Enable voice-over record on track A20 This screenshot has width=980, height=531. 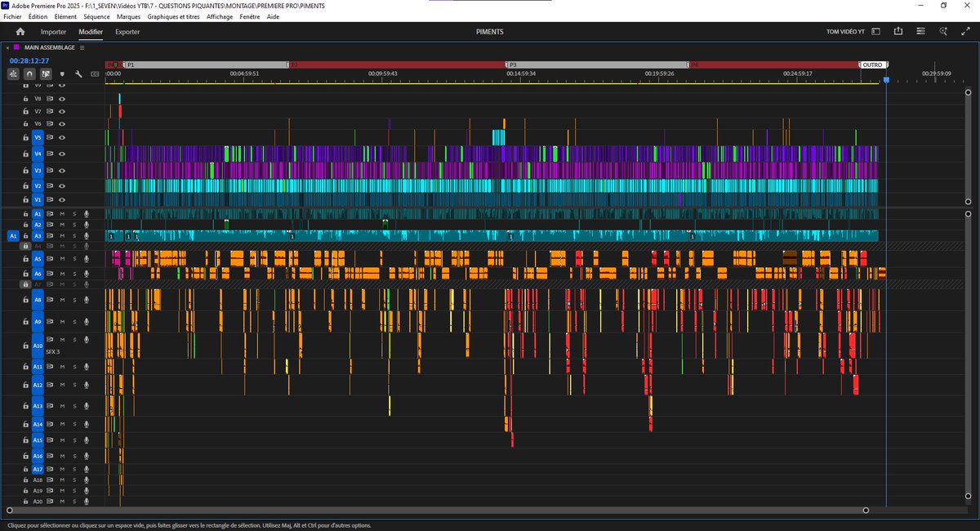tap(86, 502)
